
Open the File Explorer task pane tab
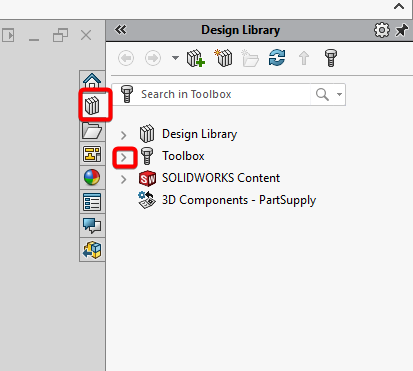[x=92, y=130]
